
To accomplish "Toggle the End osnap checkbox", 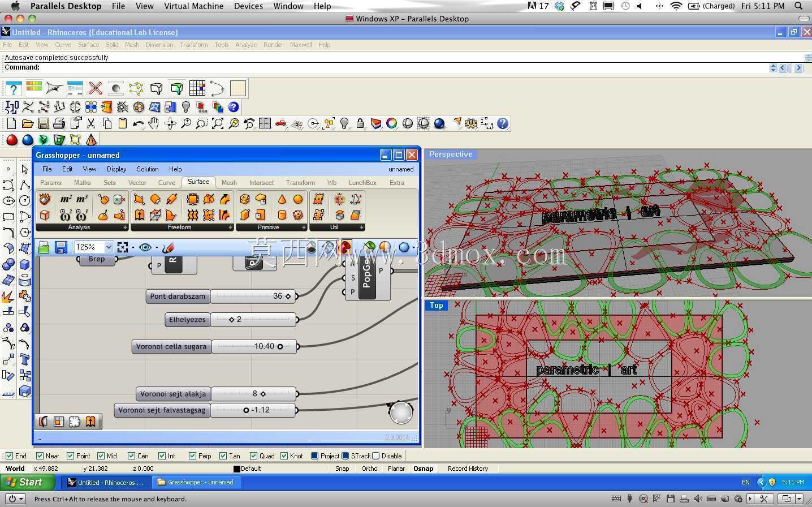I will click(9, 456).
